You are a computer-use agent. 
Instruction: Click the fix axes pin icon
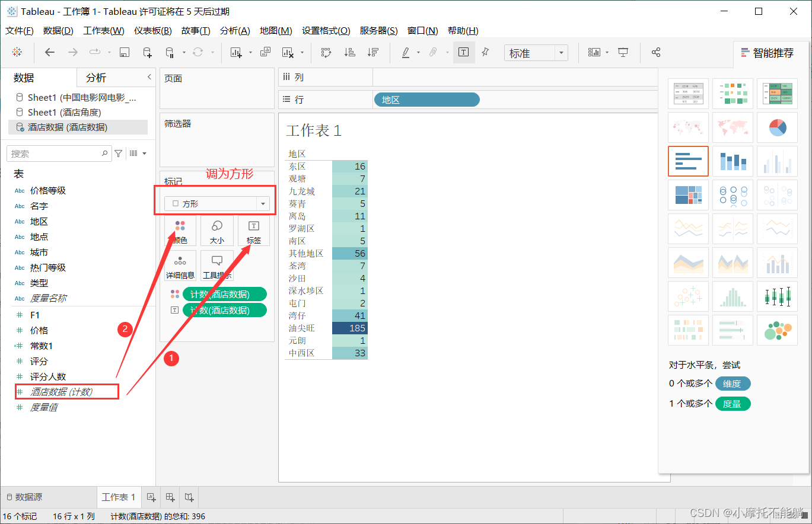coord(485,52)
